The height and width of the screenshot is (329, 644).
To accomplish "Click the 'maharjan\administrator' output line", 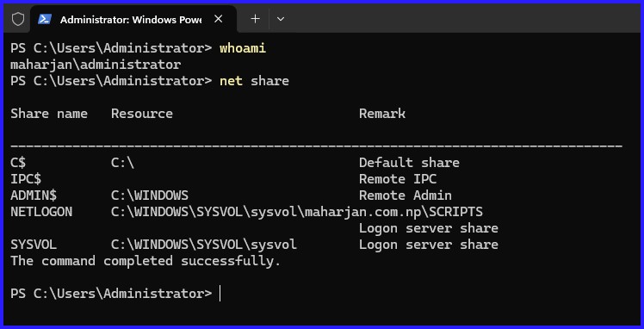I will pos(96,65).
